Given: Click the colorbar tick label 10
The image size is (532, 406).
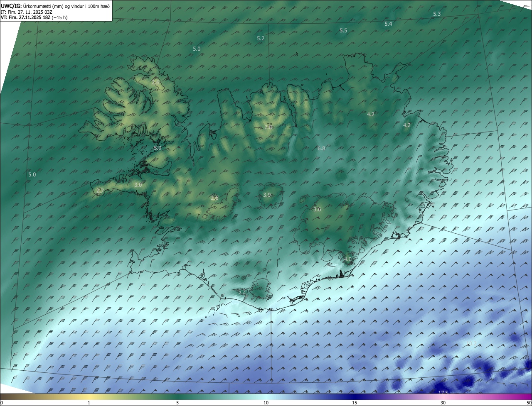Looking at the screenshot, I should [266, 403].
